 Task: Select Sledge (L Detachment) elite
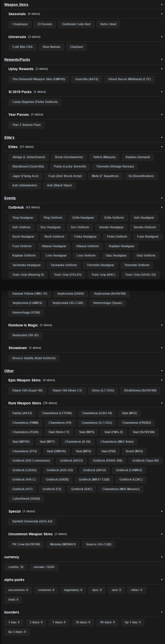pos(29,157)
